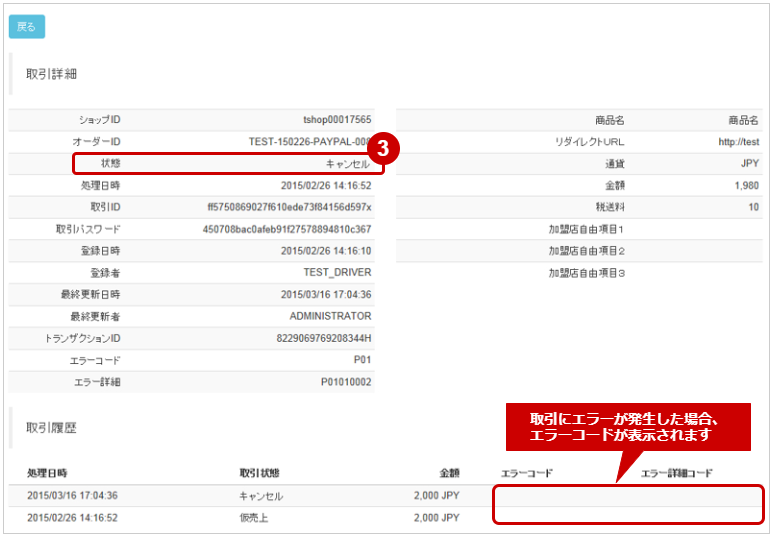Click the 取引ID hash value
This screenshot has width=777, height=541.
289,207
